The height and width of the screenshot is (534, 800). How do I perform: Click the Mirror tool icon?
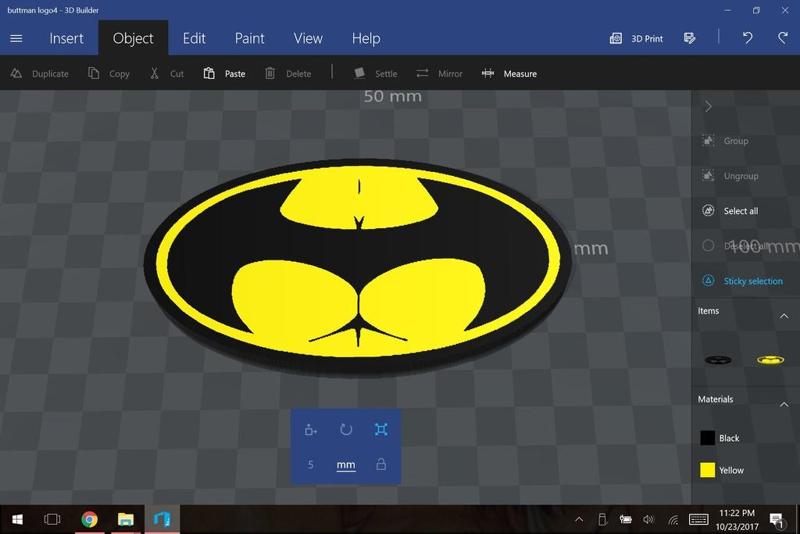[423, 73]
